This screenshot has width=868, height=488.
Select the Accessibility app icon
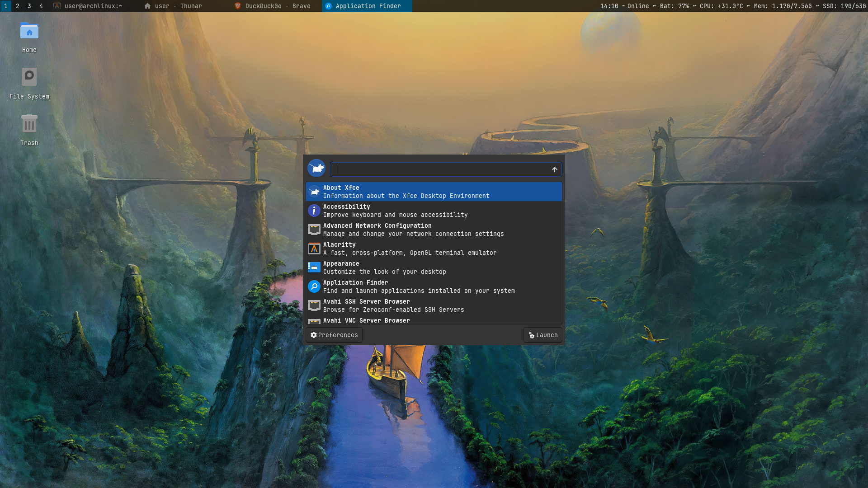(314, 211)
